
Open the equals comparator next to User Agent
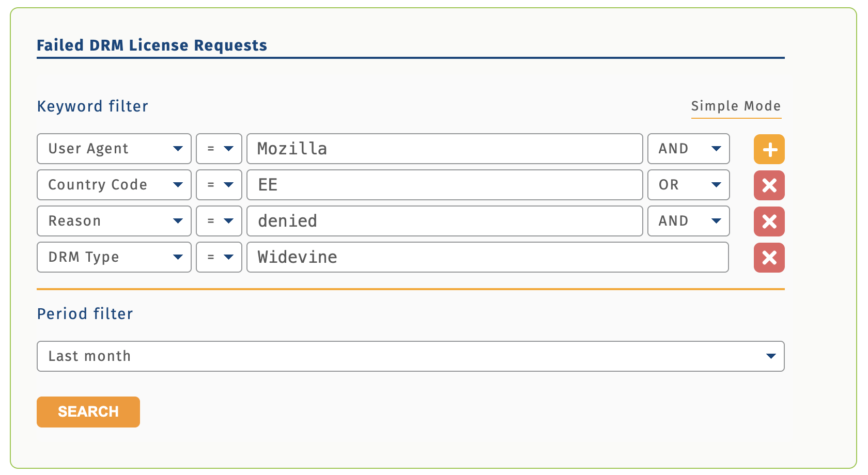tap(229, 149)
